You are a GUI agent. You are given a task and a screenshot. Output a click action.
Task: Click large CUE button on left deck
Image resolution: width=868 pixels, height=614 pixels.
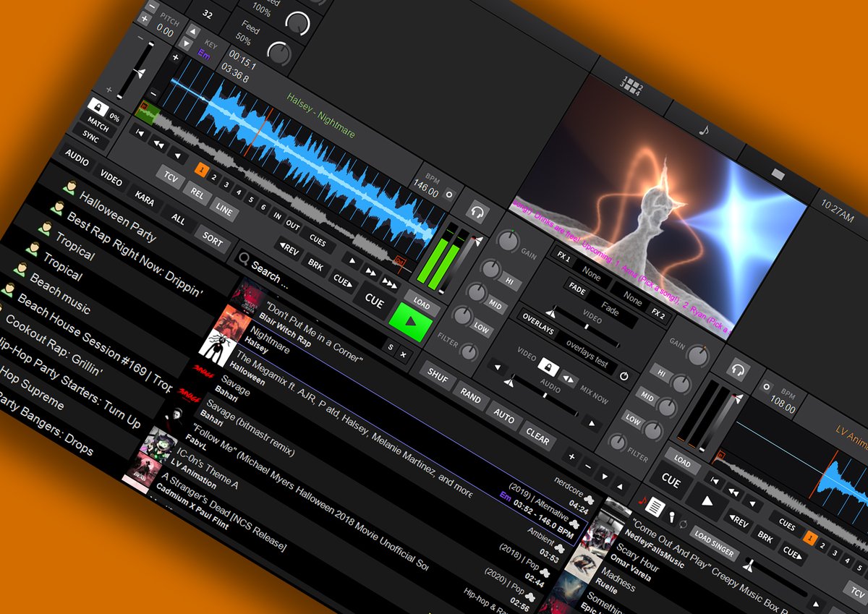click(x=374, y=302)
